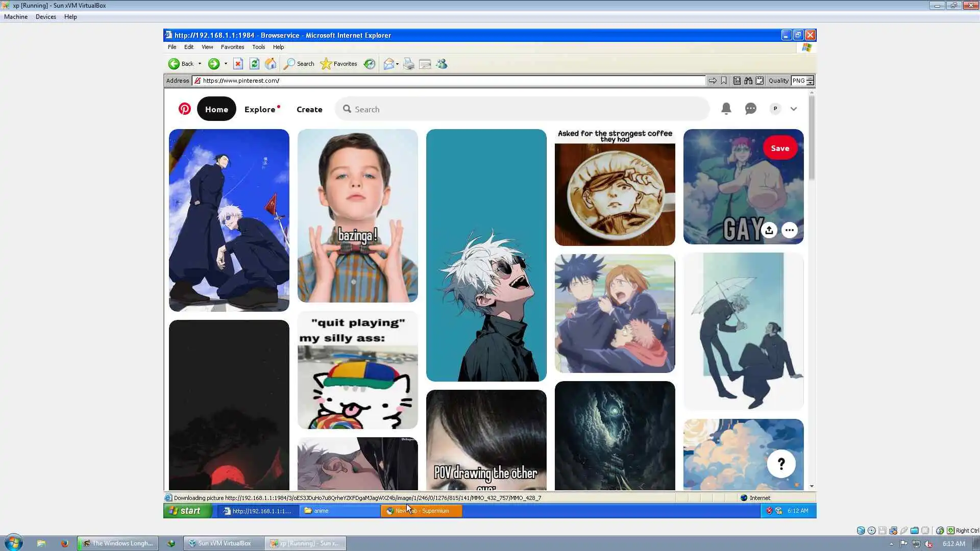Click the Browservice find binoculars icon
Image resolution: width=980 pixels, height=551 pixels.
pos(748,81)
